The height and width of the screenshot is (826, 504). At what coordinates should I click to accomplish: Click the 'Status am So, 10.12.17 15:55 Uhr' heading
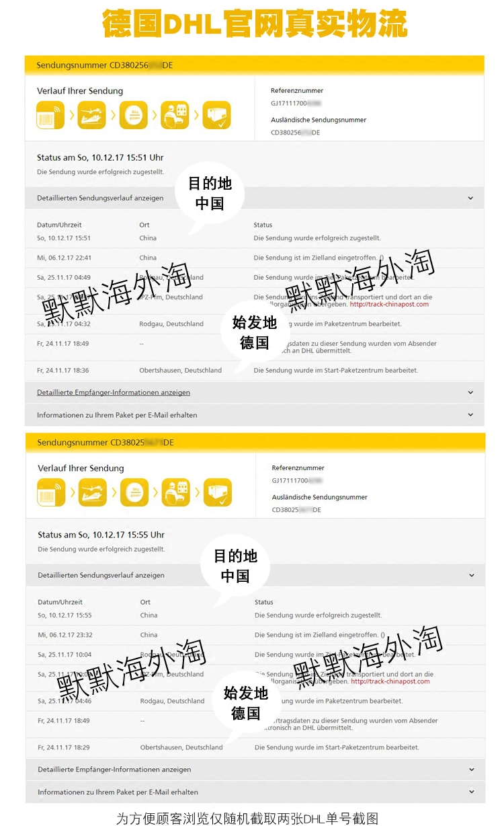[x=101, y=535]
